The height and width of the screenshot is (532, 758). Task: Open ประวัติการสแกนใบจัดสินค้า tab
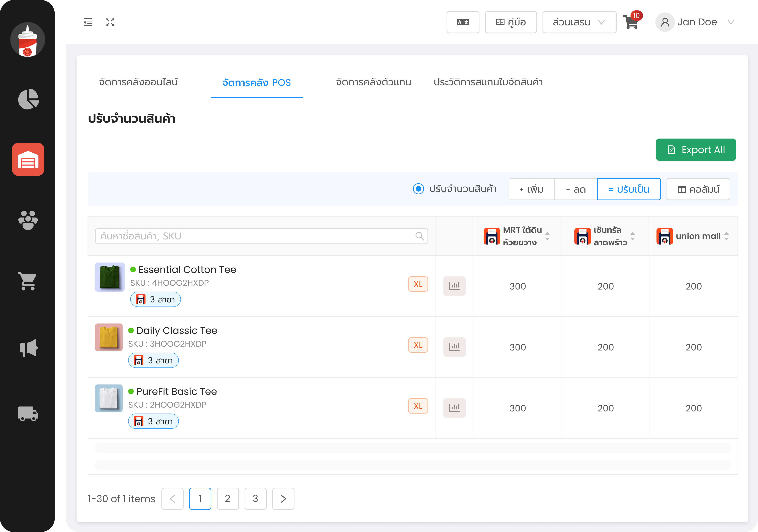tap(488, 82)
